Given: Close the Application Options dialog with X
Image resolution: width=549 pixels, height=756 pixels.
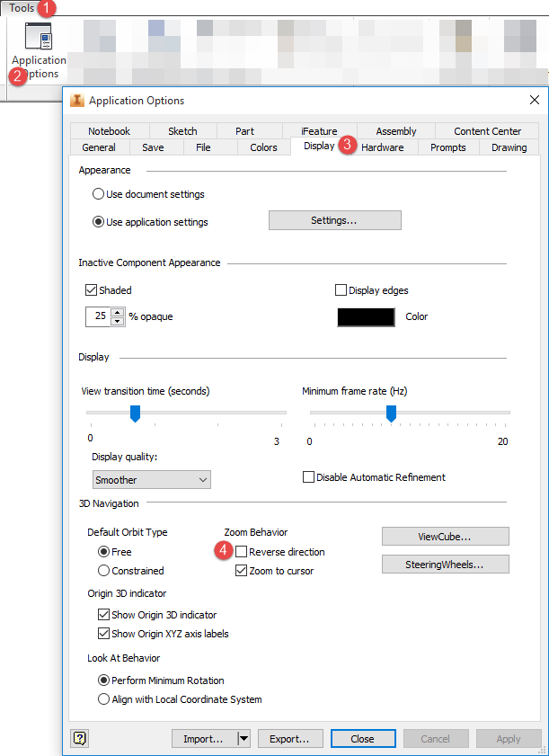Looking at the screenshot, I should (534, 100).
